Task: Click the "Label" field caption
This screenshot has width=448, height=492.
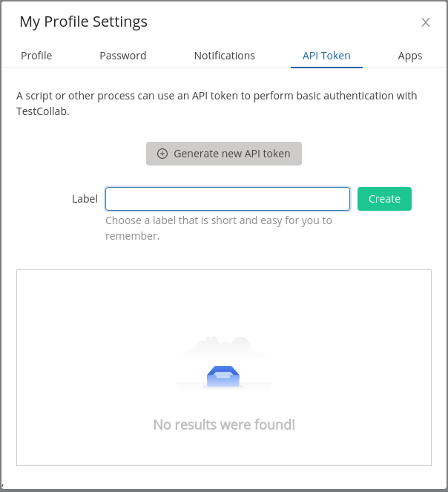Action: click(85, 199)
